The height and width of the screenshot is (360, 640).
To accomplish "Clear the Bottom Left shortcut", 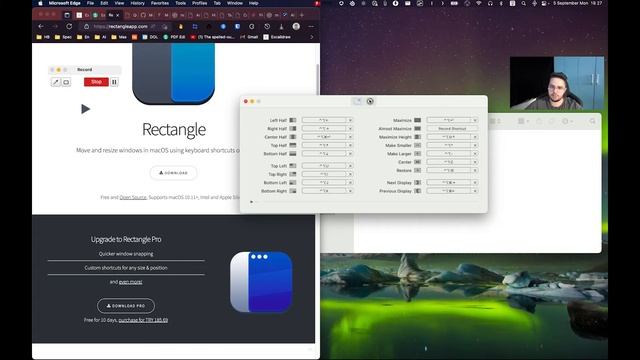I will coord(350,183).
